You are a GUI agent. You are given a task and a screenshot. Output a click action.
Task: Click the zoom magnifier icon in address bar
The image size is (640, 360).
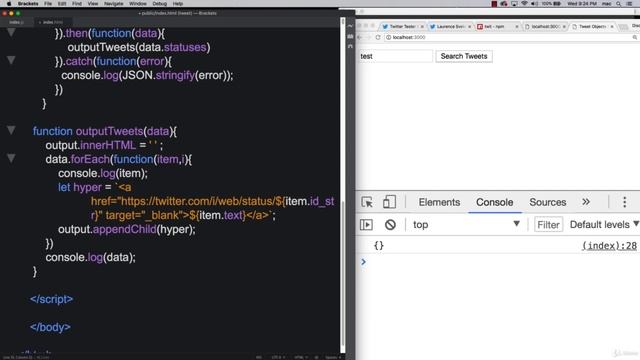635,37
